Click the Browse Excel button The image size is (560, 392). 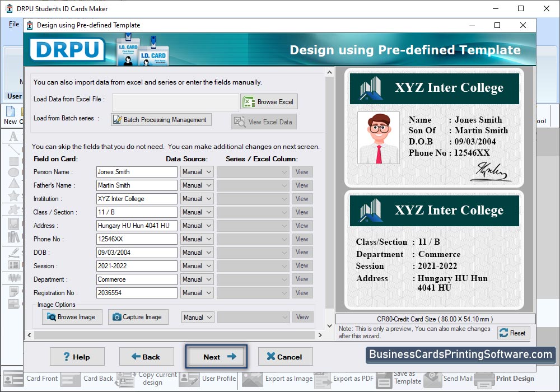pos(269,102)
